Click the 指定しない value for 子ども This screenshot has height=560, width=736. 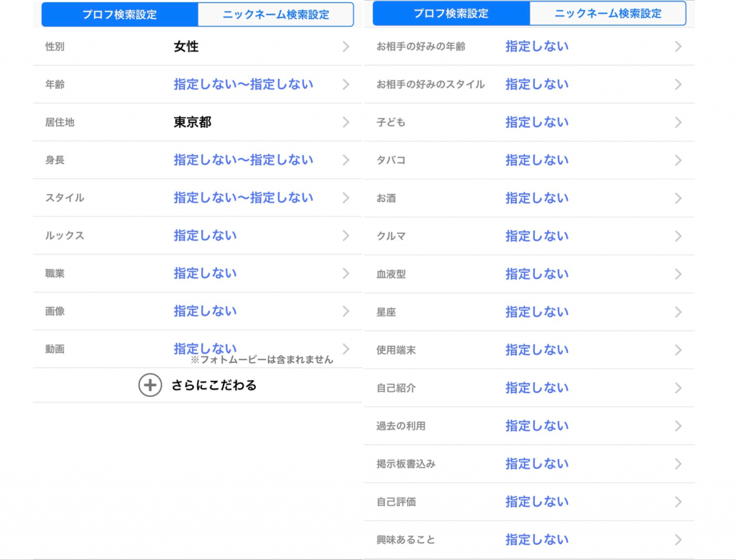pyautogui.click(x=536, y=122)
